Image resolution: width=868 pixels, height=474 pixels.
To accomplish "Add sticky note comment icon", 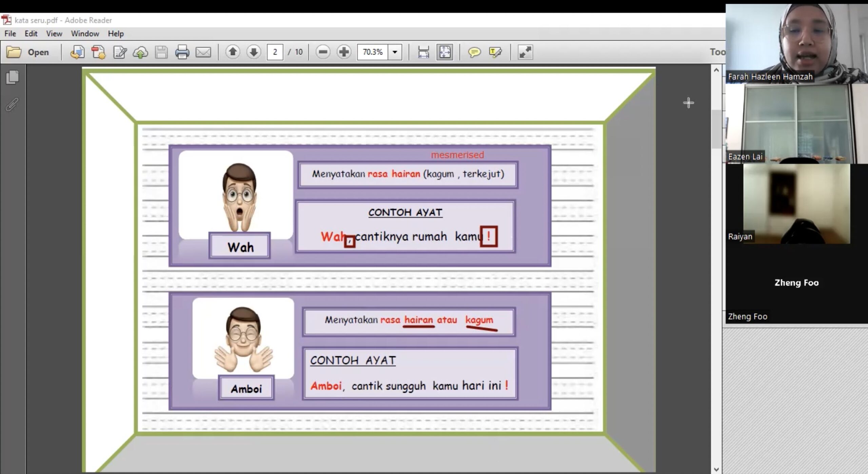I will (x=474, y=52).
